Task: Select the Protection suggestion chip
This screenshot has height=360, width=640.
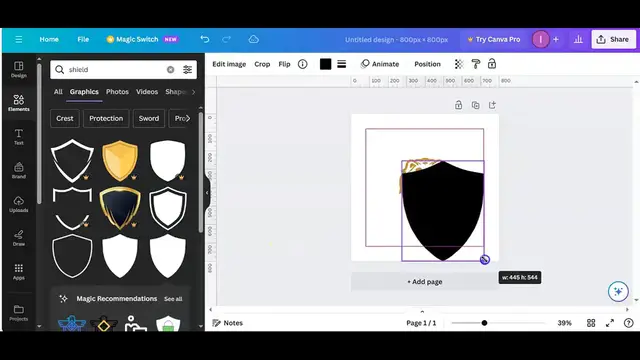Action: coord(106,118)
